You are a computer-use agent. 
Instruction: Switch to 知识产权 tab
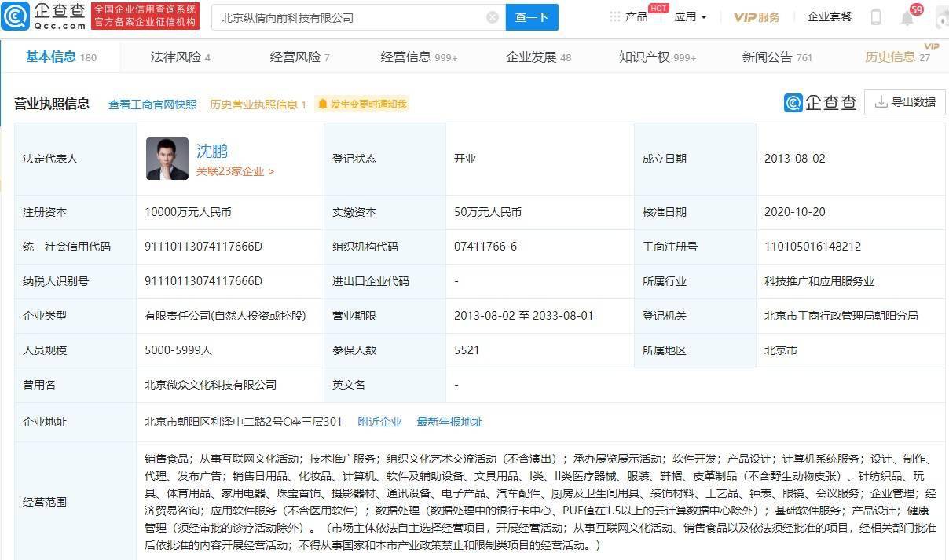click(658, 57)
